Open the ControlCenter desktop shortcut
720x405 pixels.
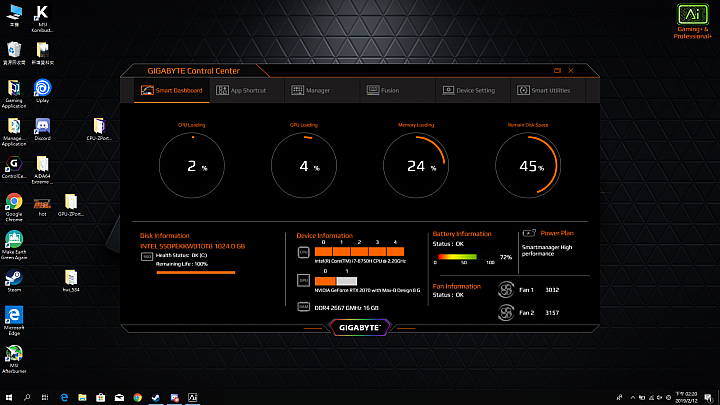(14, 167)
